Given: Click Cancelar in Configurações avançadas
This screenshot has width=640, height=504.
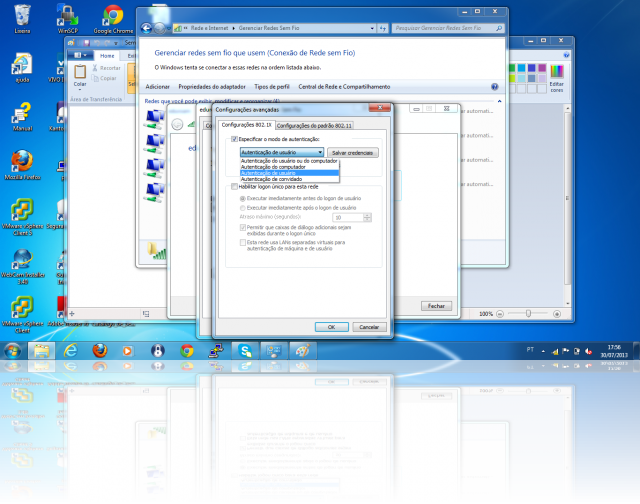Looking at the screenshot, I should click(369, 327).
